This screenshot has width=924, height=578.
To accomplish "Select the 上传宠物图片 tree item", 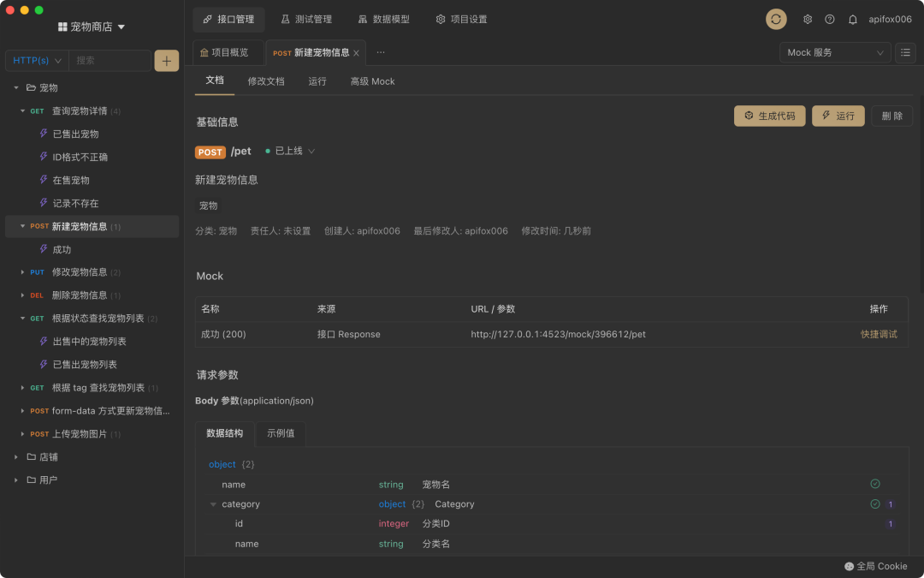I will (x=92, y=434).
